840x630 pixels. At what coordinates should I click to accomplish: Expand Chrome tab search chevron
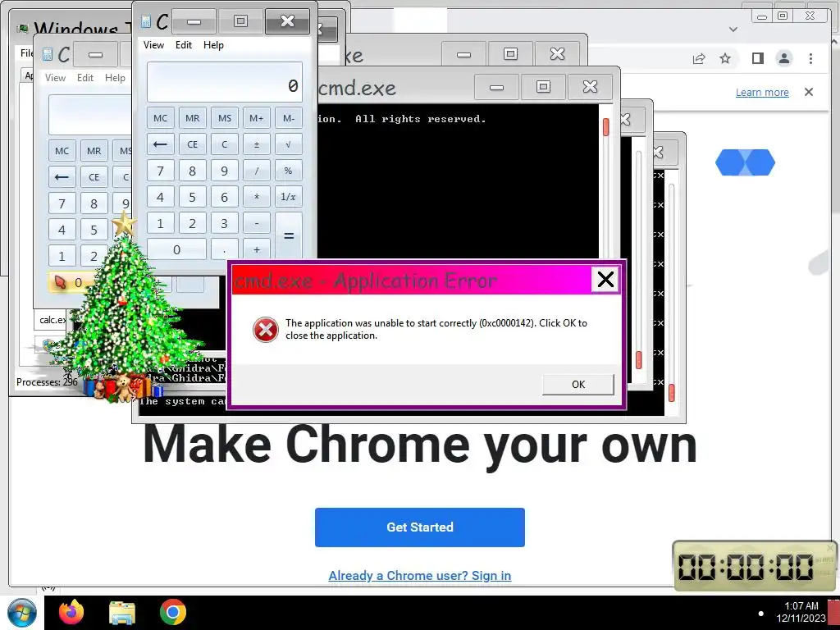(x=733, y=29)
